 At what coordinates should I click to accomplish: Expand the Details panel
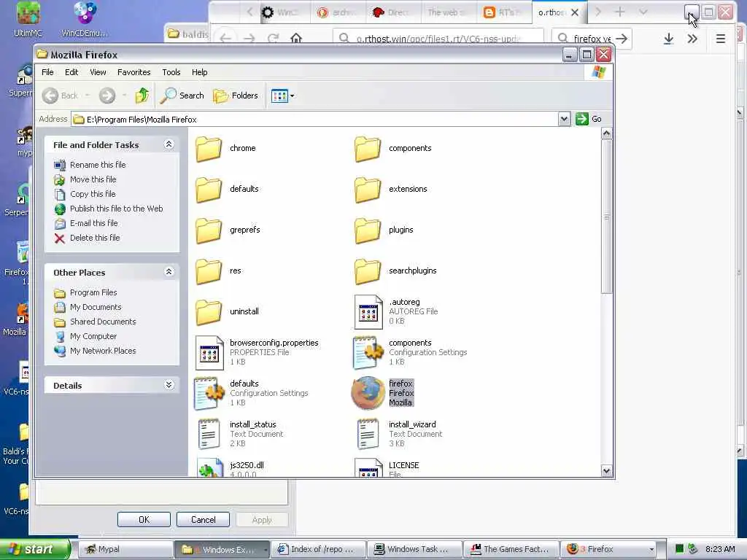[x=169, y=385]
